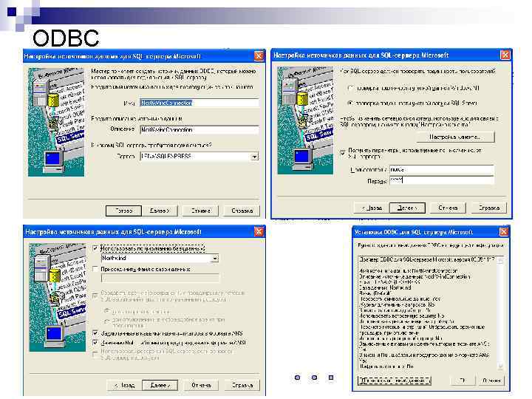Click Далее in the authentication dialog
The height and width of the screenshot is (399, 532).
click(x=407, y=208)
